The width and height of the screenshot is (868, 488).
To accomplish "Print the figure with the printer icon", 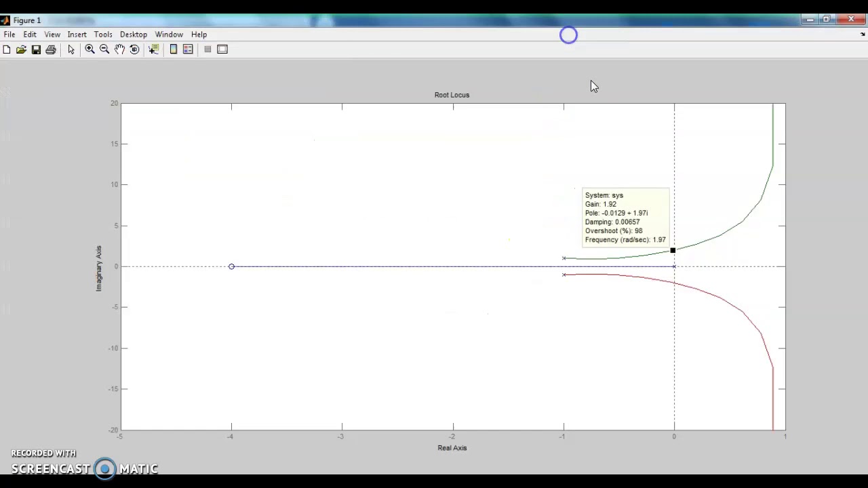I will coord(51,49).
